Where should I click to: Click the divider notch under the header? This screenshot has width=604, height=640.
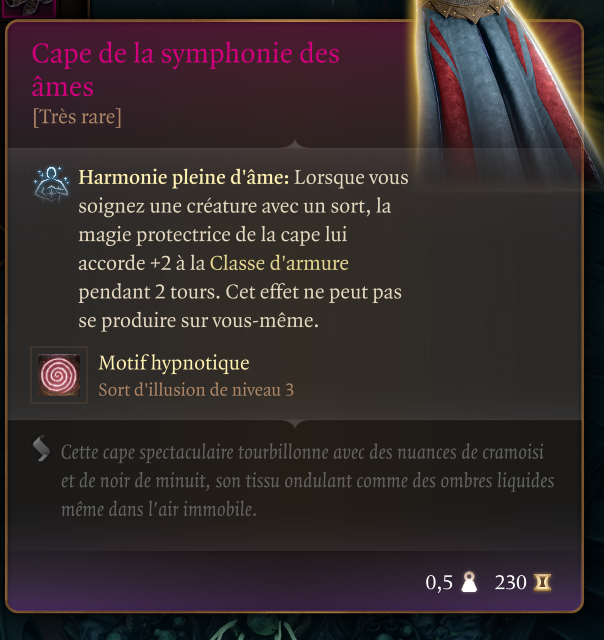coord(295,143)
